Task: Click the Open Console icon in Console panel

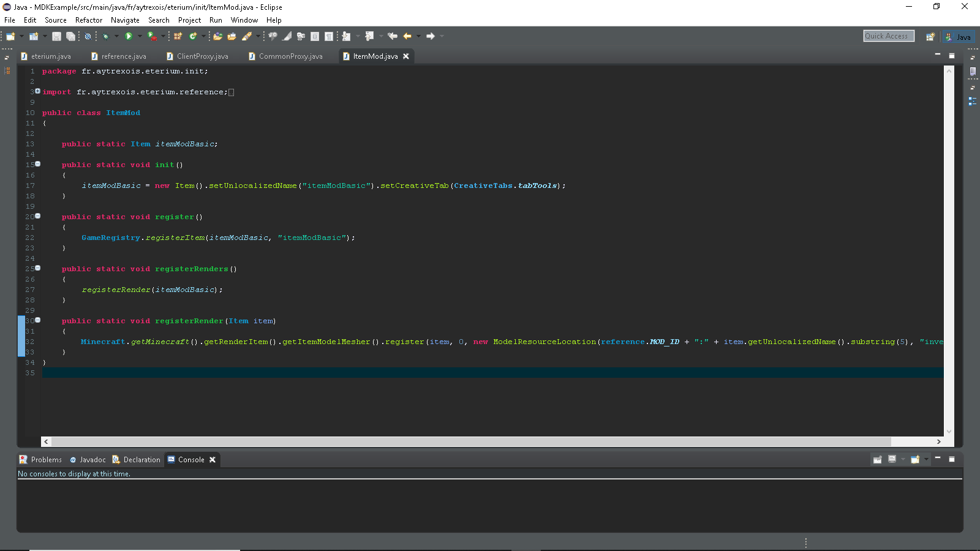Action: 915,460
